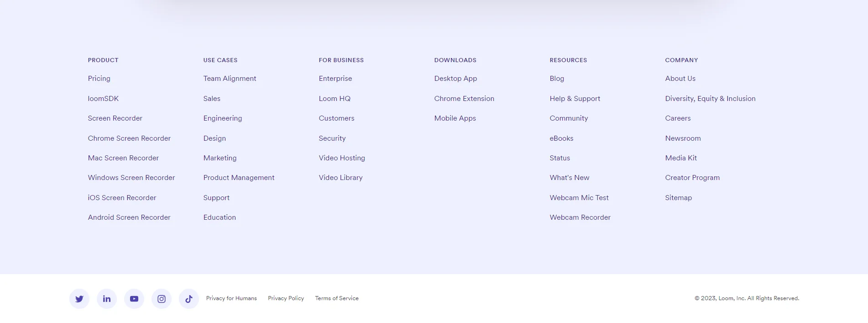Viewport: 868px width, 323px height.
Task: Open the What's New link
Action: (x=569, y=178)
